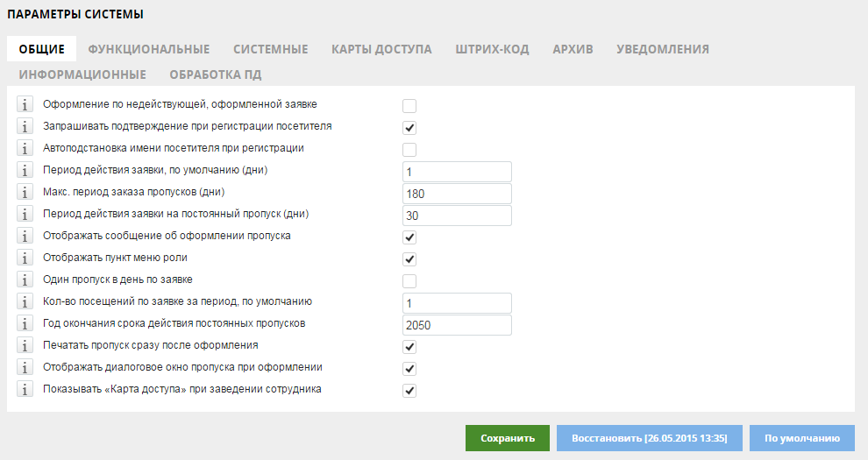This screenshot has width=868, height=460.
Task: Focus the 'Макс. период заказа пропусков' field with 180
Action: [457, 194]
